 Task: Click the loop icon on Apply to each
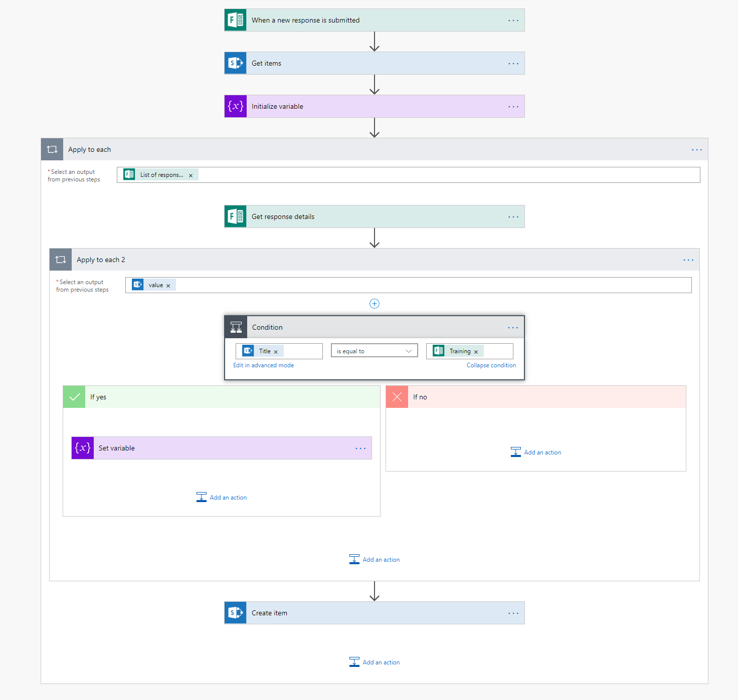[52, 149]
